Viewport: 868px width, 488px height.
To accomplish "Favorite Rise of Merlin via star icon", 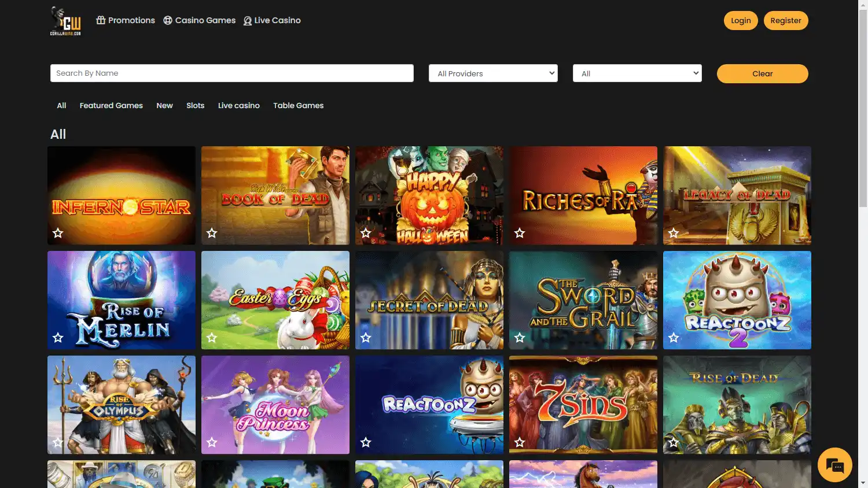I will pos(58,338).
